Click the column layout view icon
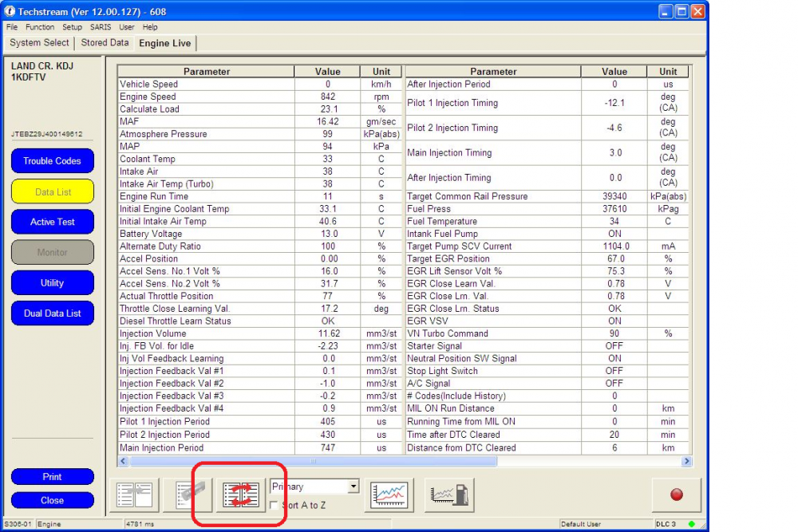 click(x=134, y=495)
